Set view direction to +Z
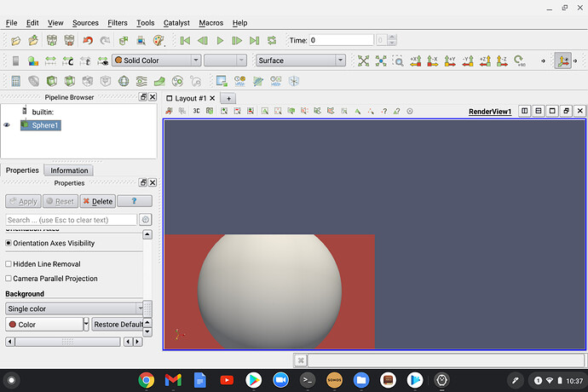 pyautogui.click(x=485, y=61)
